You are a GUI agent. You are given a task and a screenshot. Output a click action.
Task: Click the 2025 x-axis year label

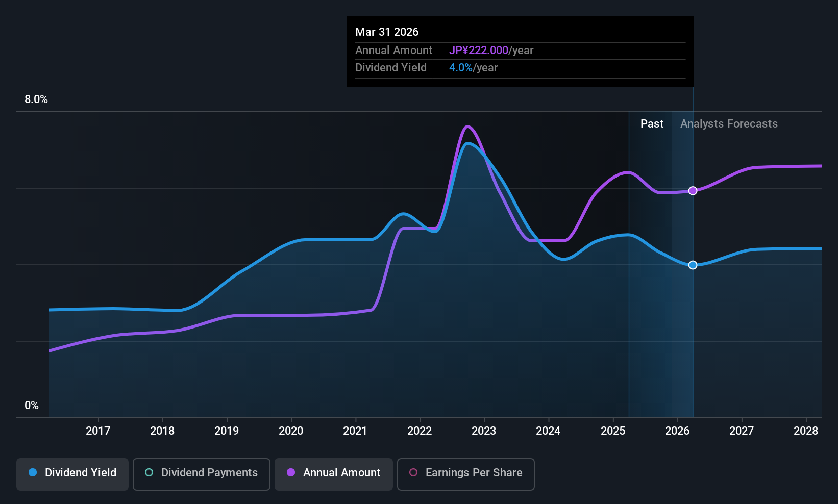pyautogui.click(x=613, y=431)
